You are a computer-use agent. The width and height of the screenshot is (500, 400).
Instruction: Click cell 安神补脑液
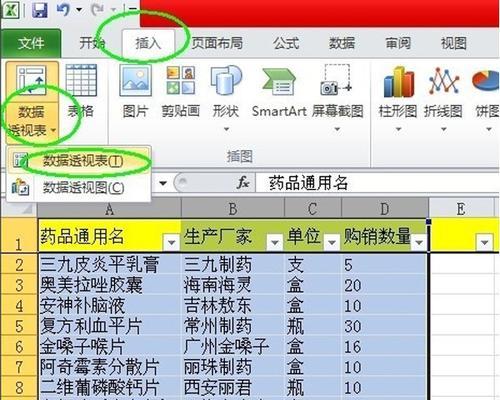[109, 306]
